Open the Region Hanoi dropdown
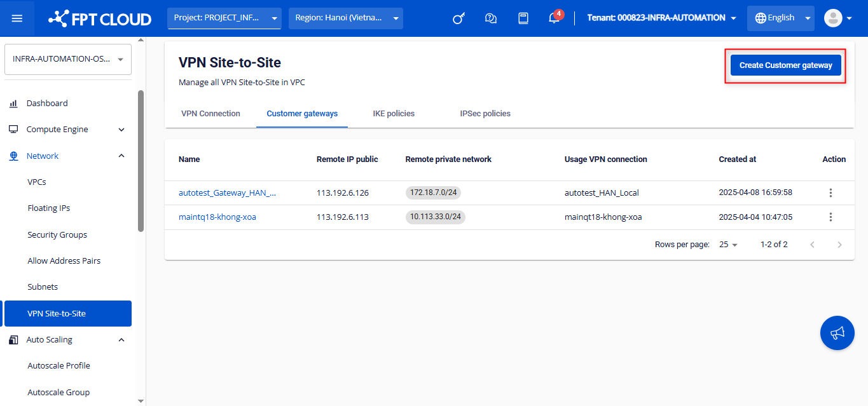Image resolution: width=868 pixels, height=406 pixels. point(345,18)
